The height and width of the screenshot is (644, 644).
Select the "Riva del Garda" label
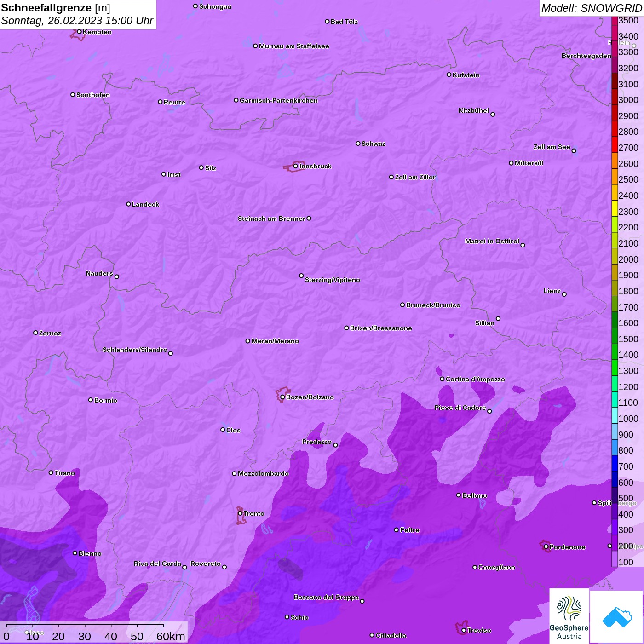(x=157, y=563)
